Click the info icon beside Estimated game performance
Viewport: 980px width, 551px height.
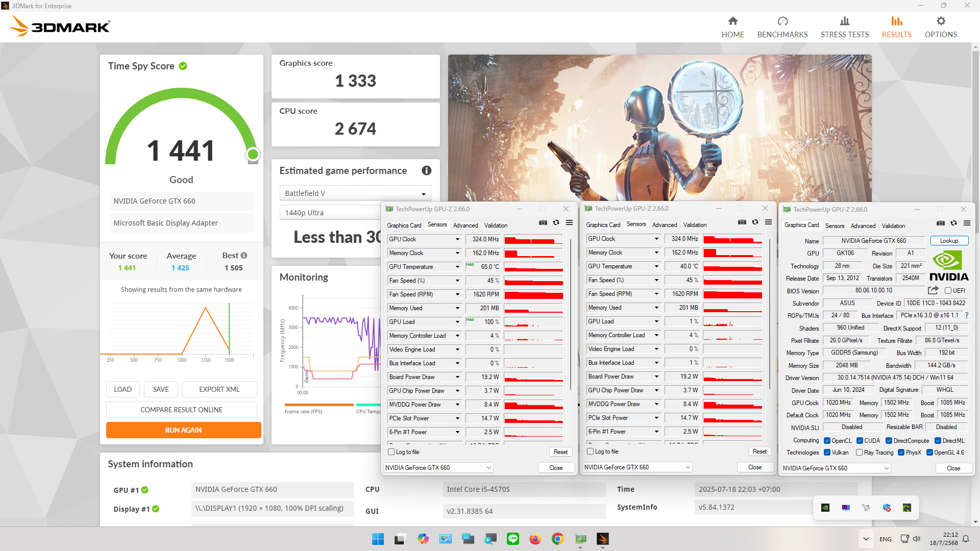tap(426, 171)
